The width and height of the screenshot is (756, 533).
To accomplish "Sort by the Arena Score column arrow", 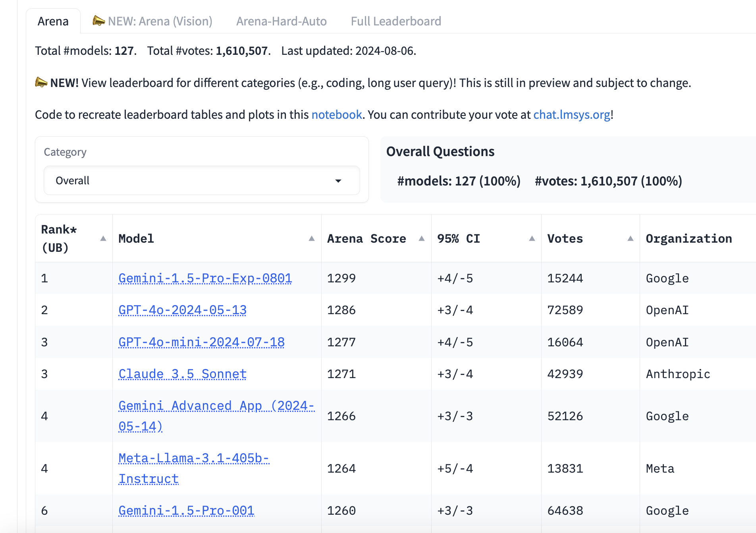I will [x=422, y=238].
